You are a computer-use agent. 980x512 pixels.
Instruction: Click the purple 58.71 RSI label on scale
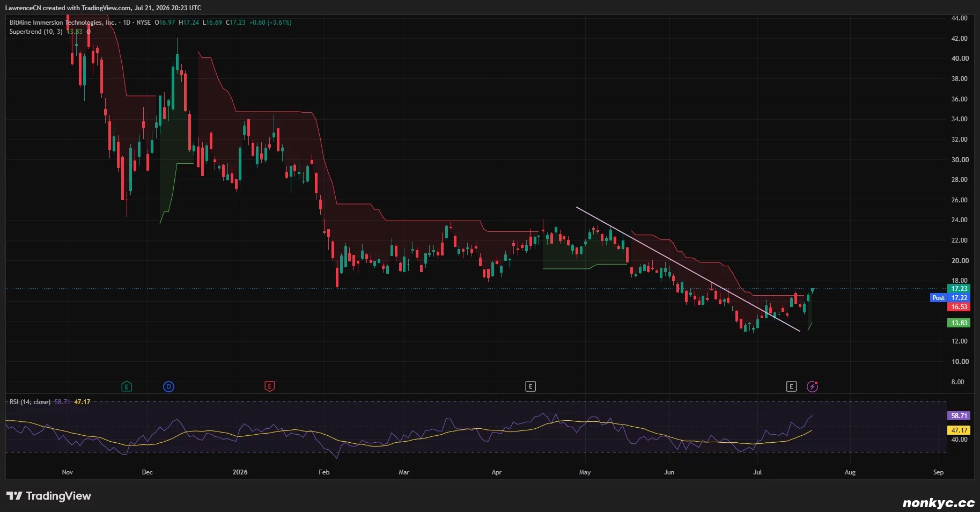click(959, 416)
